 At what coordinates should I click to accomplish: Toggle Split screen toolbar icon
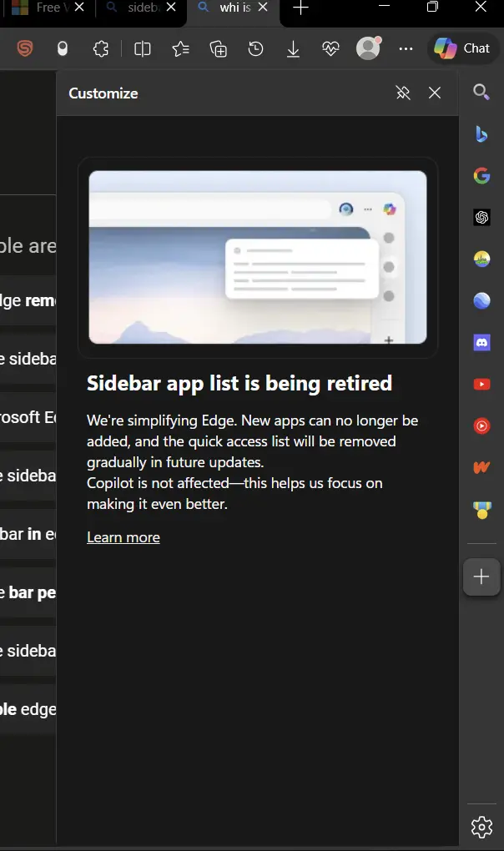pos(142,49)
